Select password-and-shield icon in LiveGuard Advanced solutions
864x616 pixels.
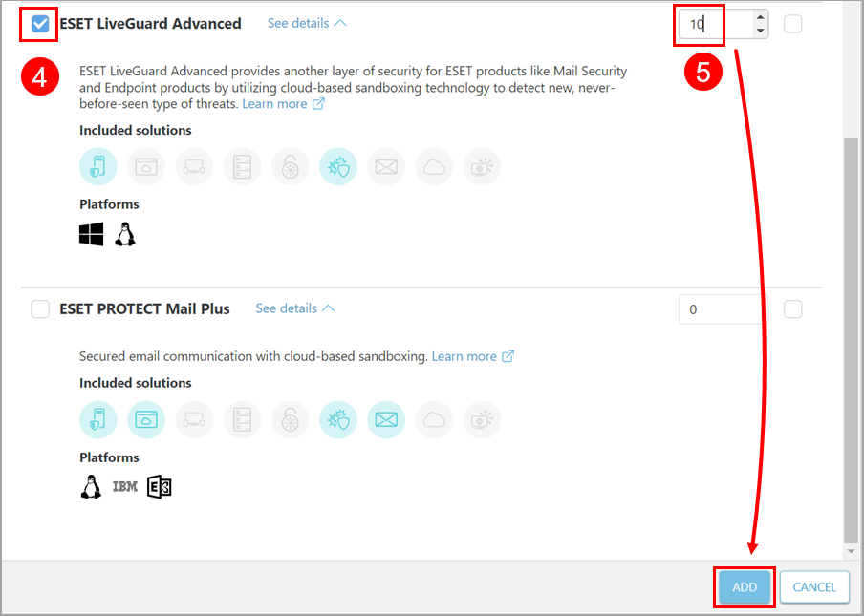[194, 166]
